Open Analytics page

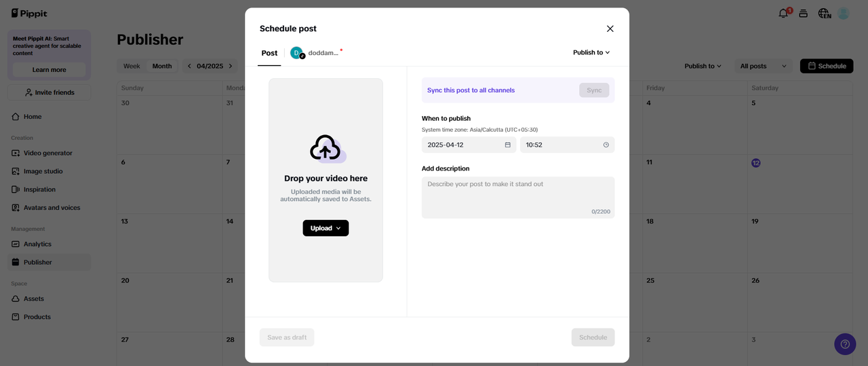coord(49,244)
